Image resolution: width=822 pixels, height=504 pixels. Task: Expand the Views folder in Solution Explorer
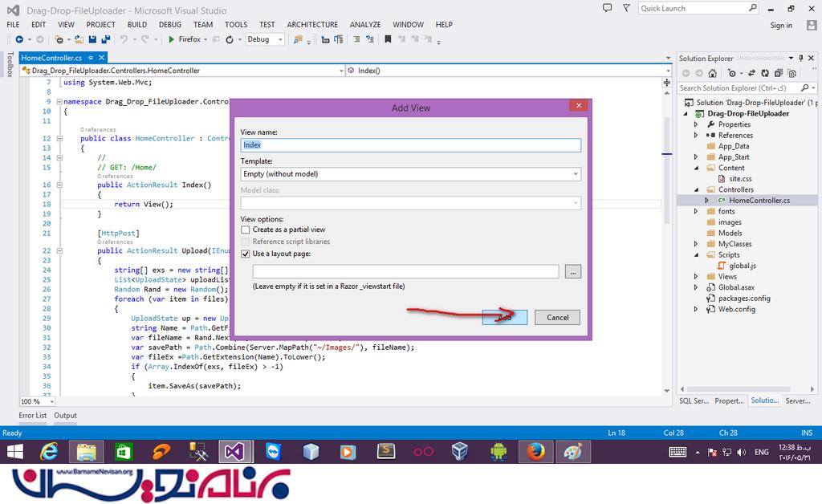click(x=696, y=277)
